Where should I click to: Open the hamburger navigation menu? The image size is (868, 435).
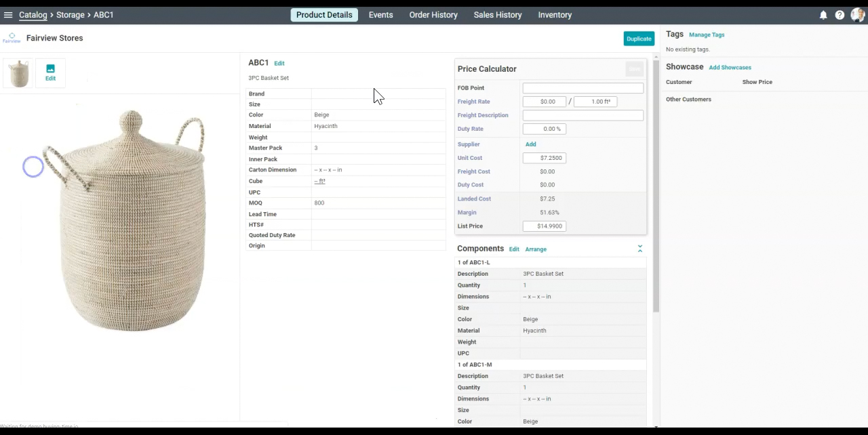(8, 15)
